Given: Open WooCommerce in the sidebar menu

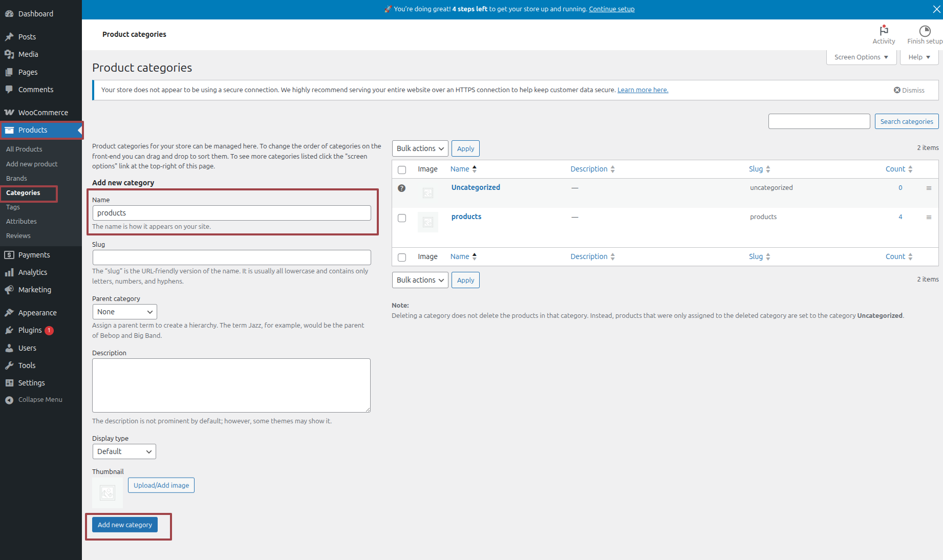Looking at the screenshot, I should click(43, 113).
